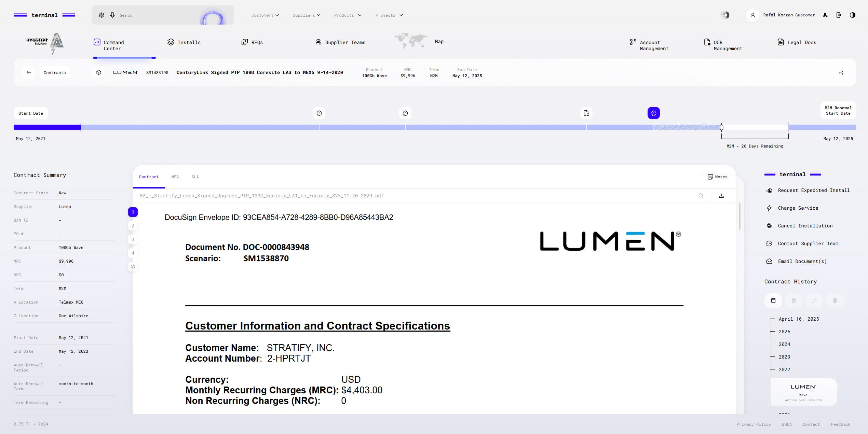The height and width of the screenshot is (434, 868).
Task: Switch to the MSA tab
Action: coord(175,177)
